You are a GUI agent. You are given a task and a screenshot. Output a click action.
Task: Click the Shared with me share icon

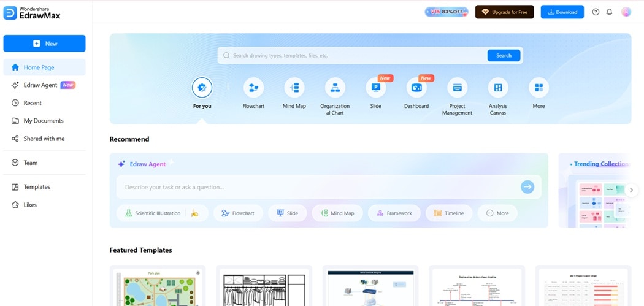click(x=15, y=139)
